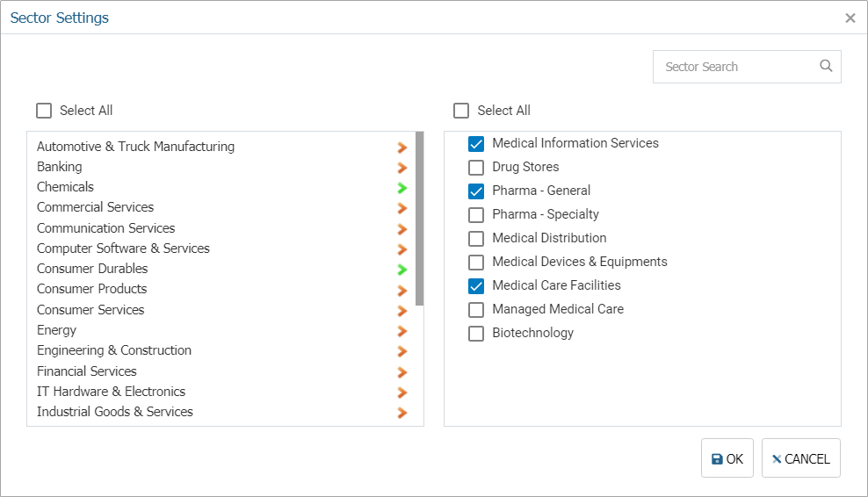This screenshot has height=497, width=868.
Task: Open Engineering & Construction sector row
Action: pyautogui.click(x=221, y=350)
